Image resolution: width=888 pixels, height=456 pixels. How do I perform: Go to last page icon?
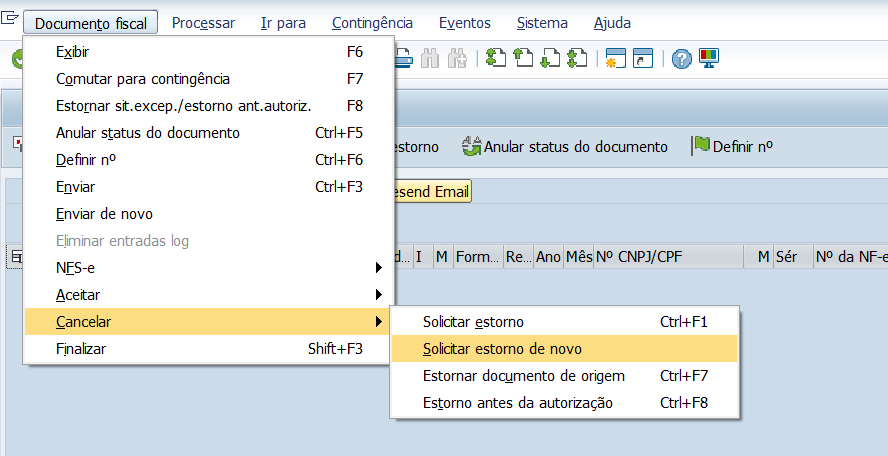(x=577, y=58)
